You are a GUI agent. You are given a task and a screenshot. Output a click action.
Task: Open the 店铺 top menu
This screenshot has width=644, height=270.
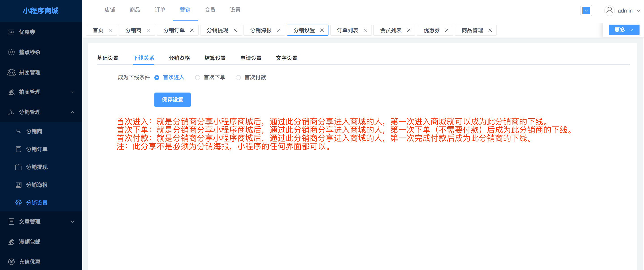[x=110, y=10]
